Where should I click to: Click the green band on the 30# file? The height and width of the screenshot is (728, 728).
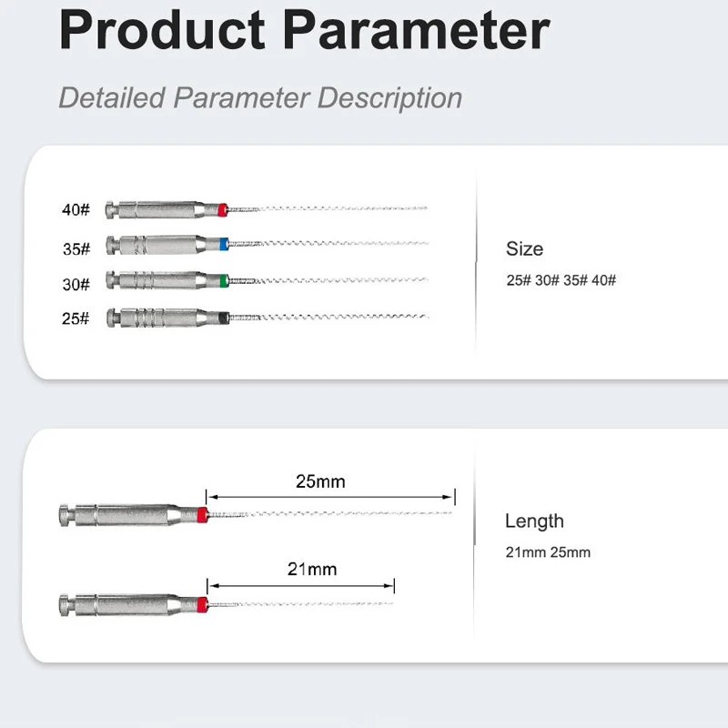pos(223,279)
